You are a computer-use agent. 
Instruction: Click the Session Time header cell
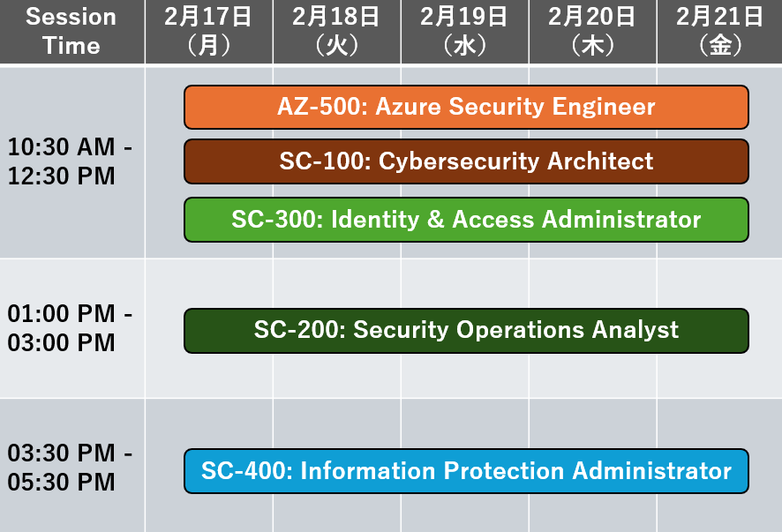click(x=71, y=32)
